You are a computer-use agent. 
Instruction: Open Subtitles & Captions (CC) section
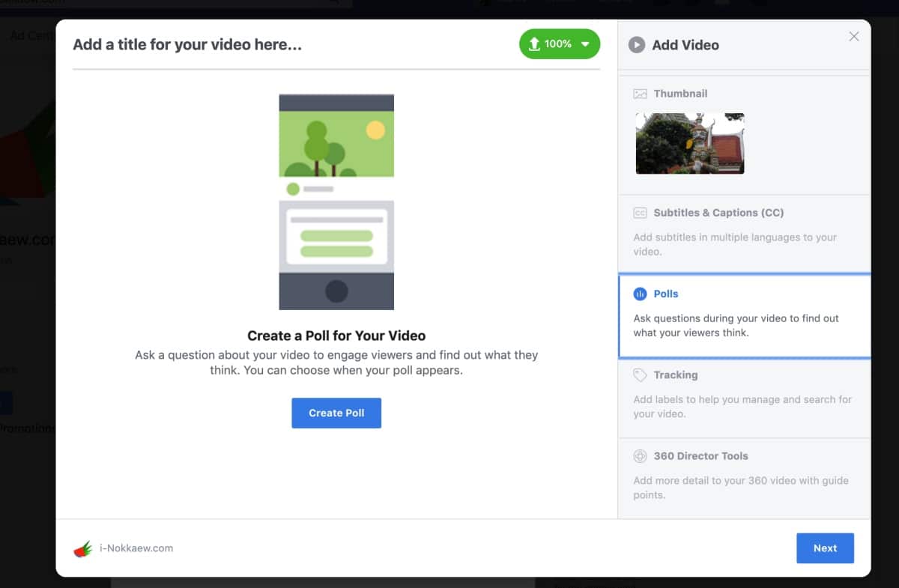[718, 213]
